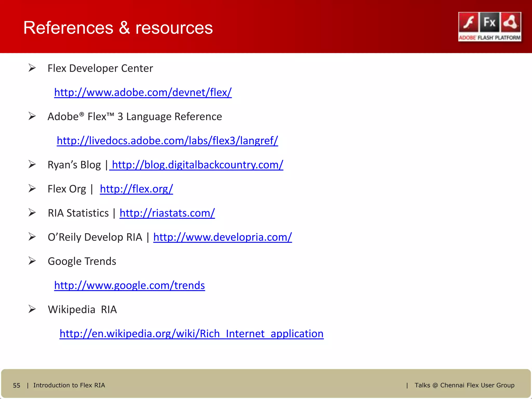Open the adobe.com/devnet/flex link

click(x=143, y=92)
